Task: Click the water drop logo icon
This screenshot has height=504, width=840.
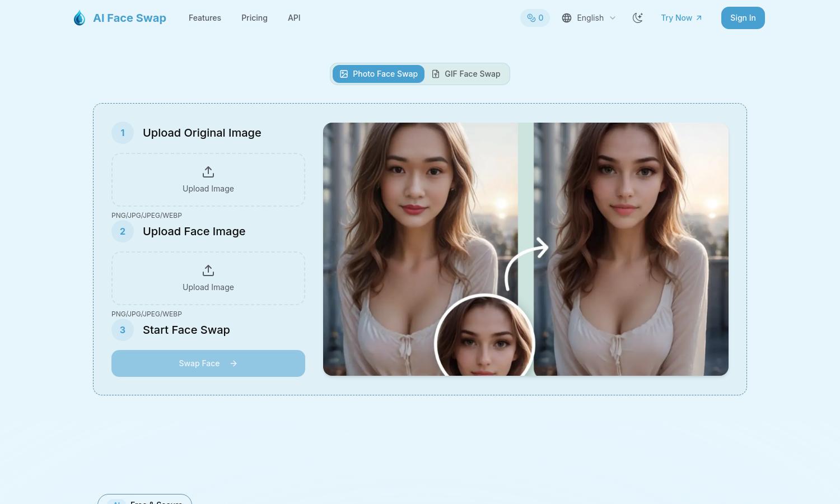Action: tap(80, 18)
